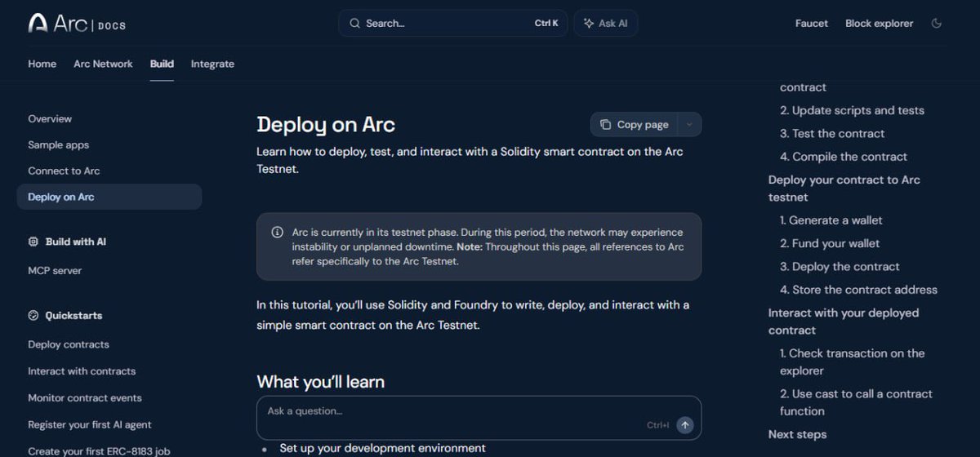The width and height of the screenshot is (980, 457).
Task: Toggle dark mode with the moon icon
Action: [x=937, y=24]
